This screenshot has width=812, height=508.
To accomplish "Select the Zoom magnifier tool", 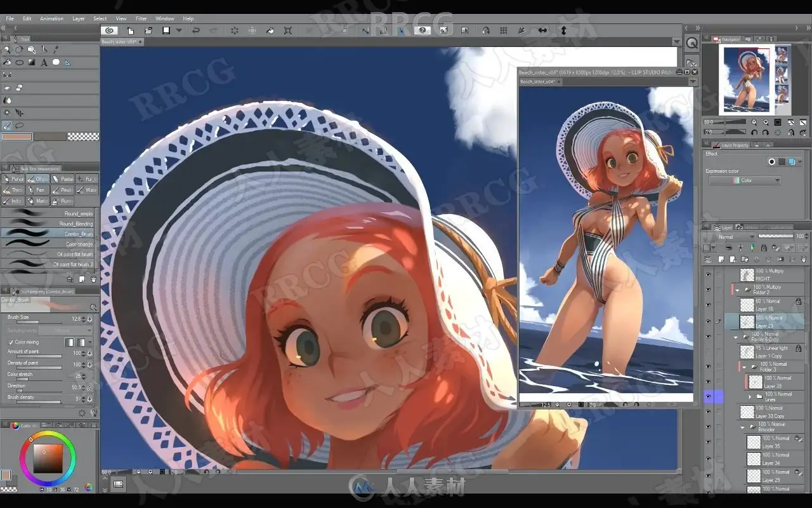I will pos(7,50).
